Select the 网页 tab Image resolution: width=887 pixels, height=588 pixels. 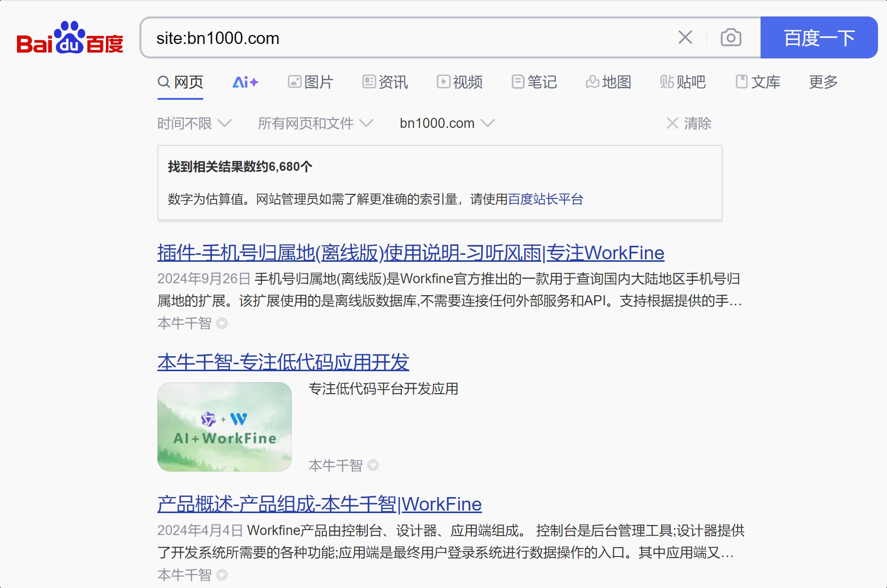pos(180,82)
